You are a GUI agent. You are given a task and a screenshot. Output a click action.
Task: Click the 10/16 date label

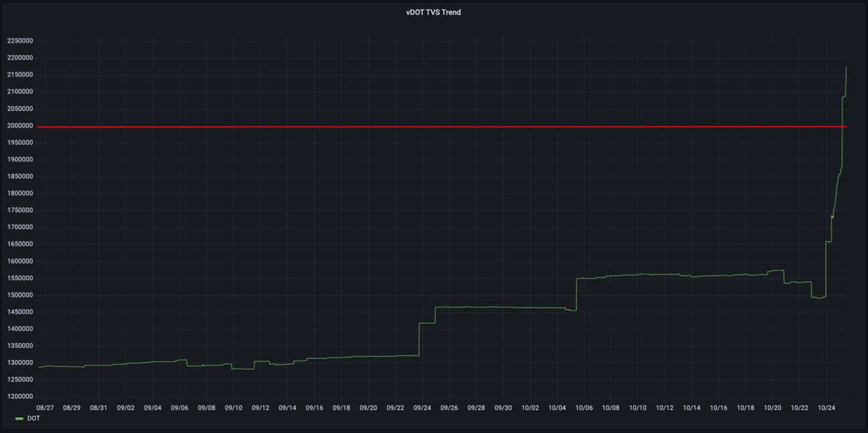coord(719,408)
